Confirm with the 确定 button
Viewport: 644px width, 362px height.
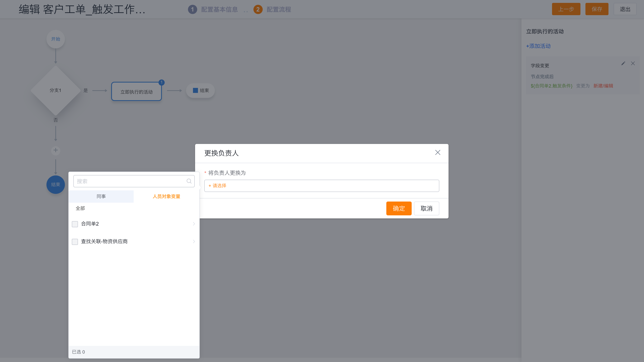coord(399,208)
